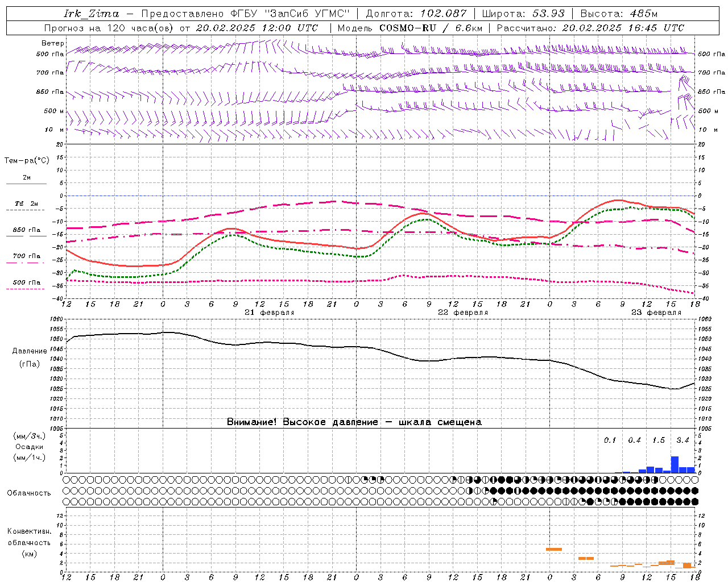The height and width of the screenshot is (582, 728).
Task: Click the 'Ветер' wind panel label
Action: (53, 43)
